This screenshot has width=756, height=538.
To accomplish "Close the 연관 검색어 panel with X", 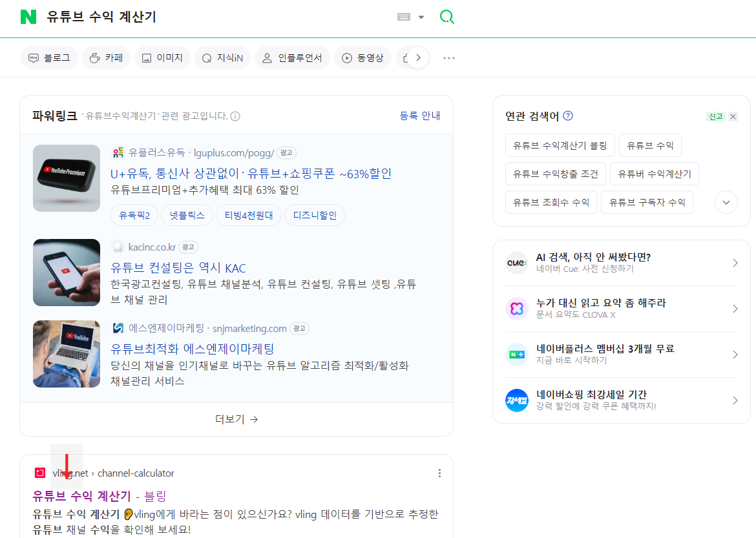I will pyautogui.click(x=733, y=117).
